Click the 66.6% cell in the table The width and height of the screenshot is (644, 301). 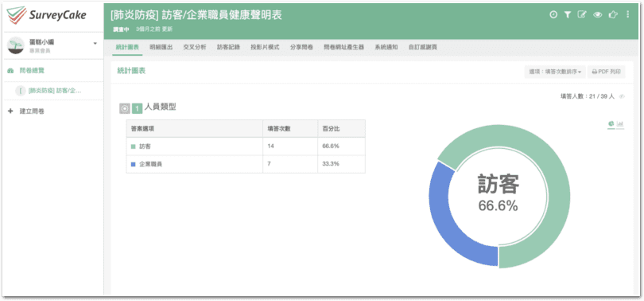point(341,147)
